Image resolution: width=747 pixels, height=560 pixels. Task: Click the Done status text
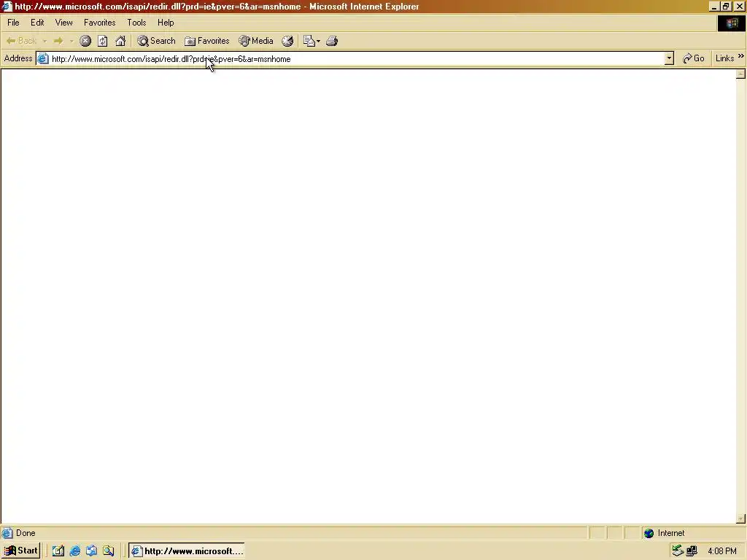click(x=26, y=533)
